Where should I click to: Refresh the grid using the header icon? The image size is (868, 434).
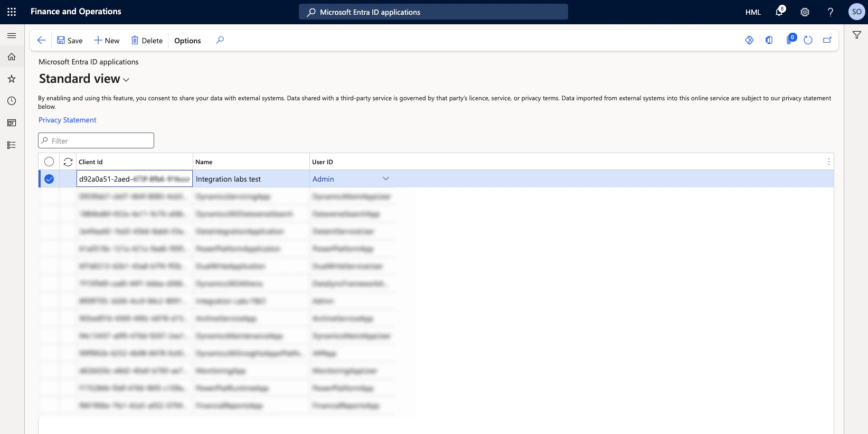coord(68,162)
